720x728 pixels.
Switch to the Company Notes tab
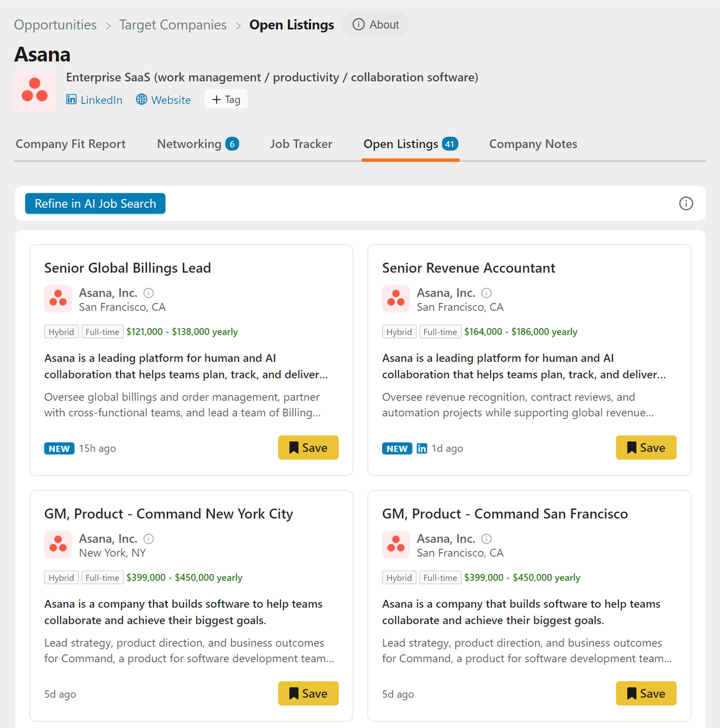[x=533, y=144]
